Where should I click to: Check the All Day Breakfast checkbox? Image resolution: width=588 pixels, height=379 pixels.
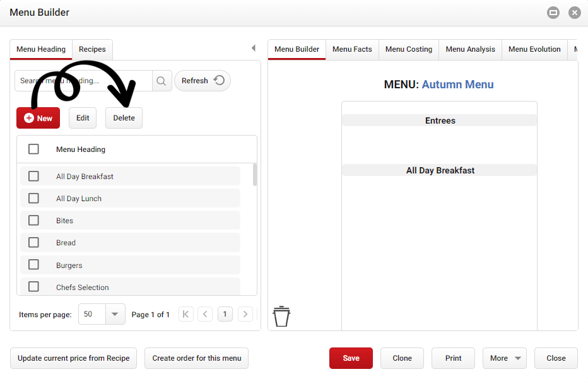tap(33, 176)
